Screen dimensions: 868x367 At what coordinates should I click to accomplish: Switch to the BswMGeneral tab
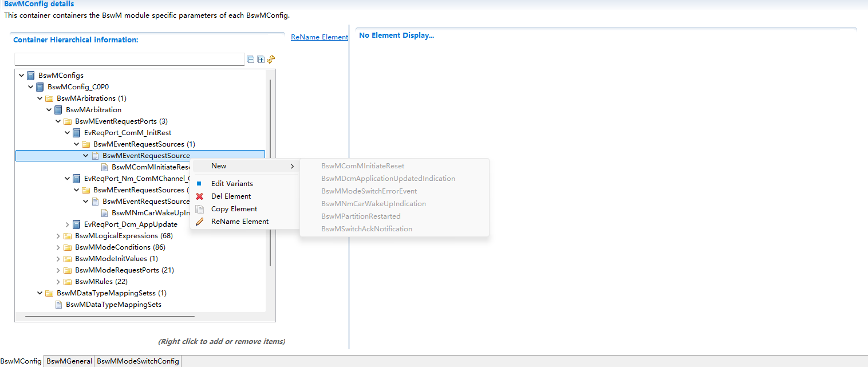(x=68, y=361)
